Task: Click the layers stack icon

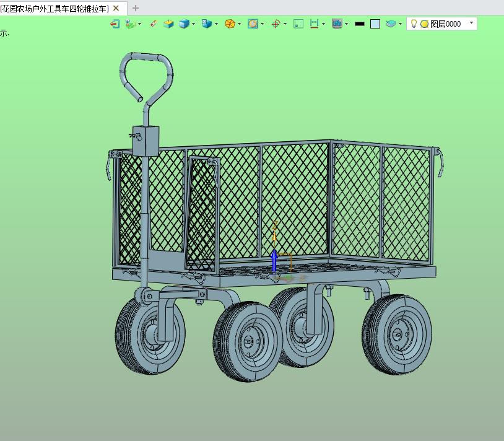Action: (x=391, y=24)
